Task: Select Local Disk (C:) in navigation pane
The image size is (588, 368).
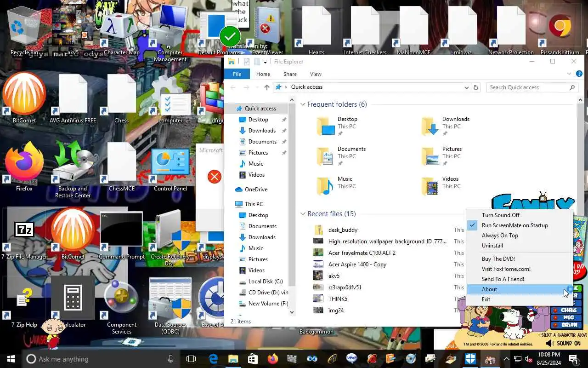Action: (x=265, y=282)
